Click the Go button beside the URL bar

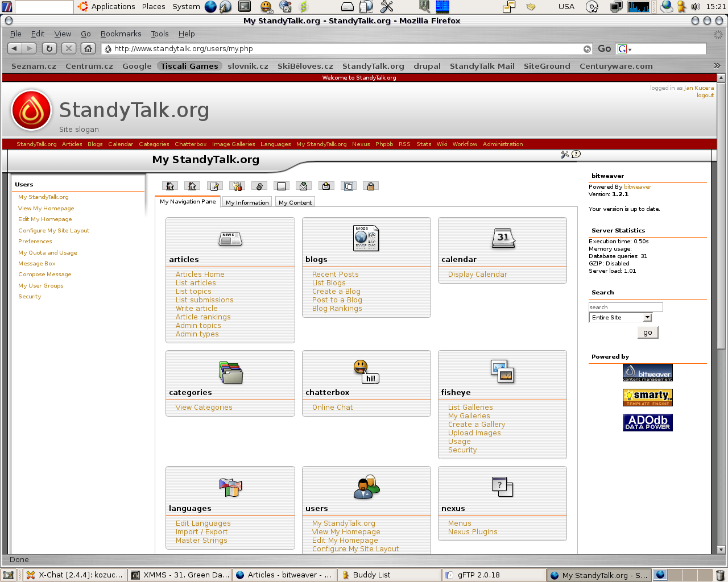(x=604, y=49)
